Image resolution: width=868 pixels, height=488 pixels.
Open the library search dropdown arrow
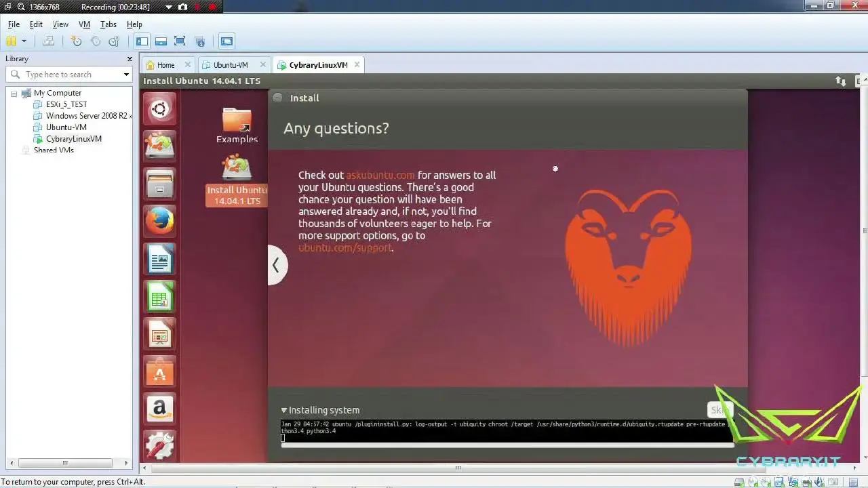(x=126, y=75)
